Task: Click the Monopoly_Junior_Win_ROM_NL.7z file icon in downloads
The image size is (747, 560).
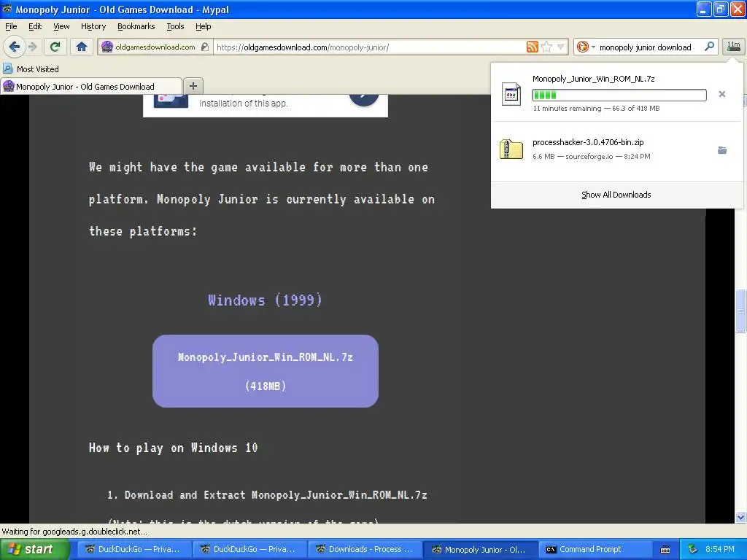Action: [x=511, y=94]
